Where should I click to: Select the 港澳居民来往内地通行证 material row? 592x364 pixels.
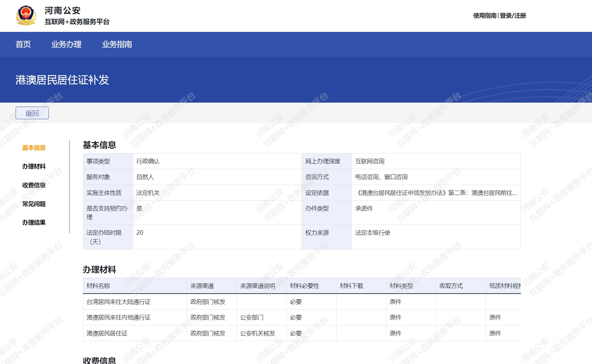point(119,318)
